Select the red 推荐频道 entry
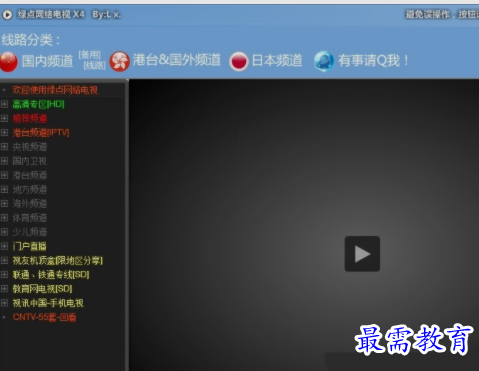 pyautogui.click(x=30, y=118)
